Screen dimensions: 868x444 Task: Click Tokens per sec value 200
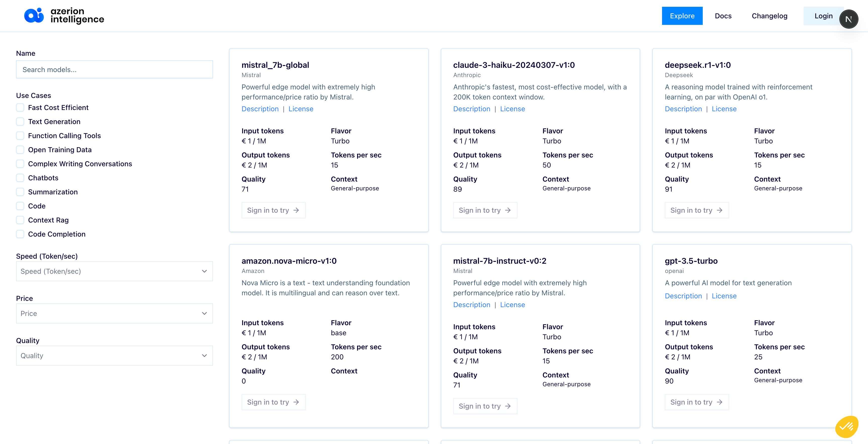(x=337, y=357)
